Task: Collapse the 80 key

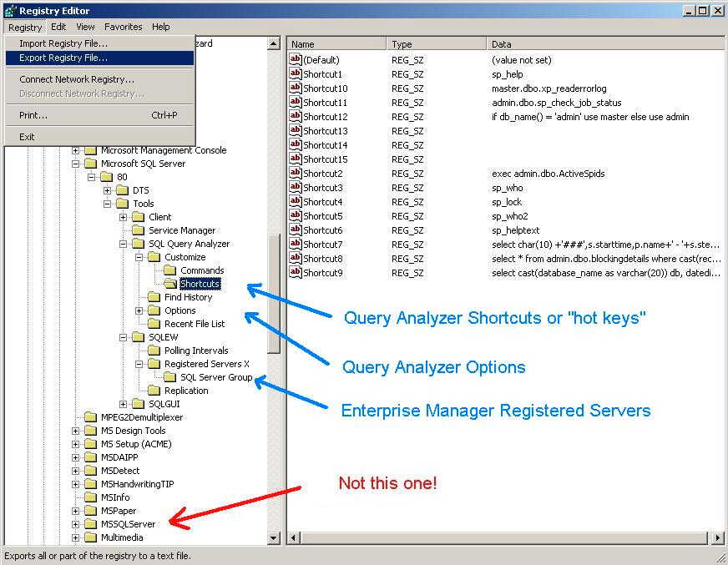Action: point(91,177)
